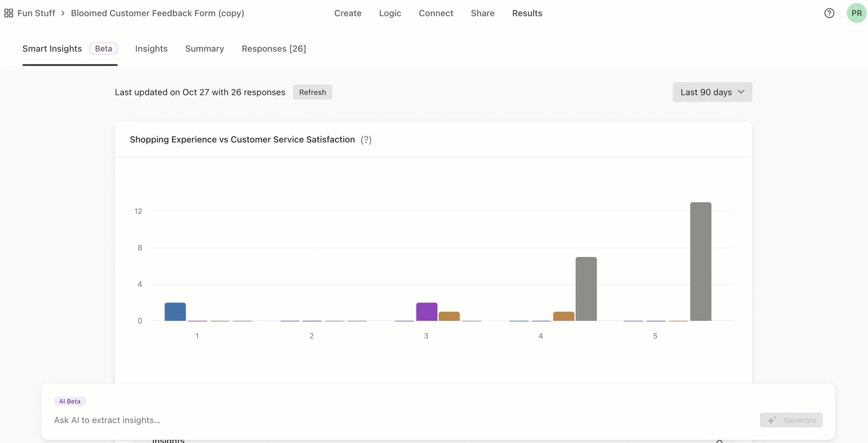Focus the Ask AI insights input field
This screenshot has width=868, height=443.
[399, 420]
